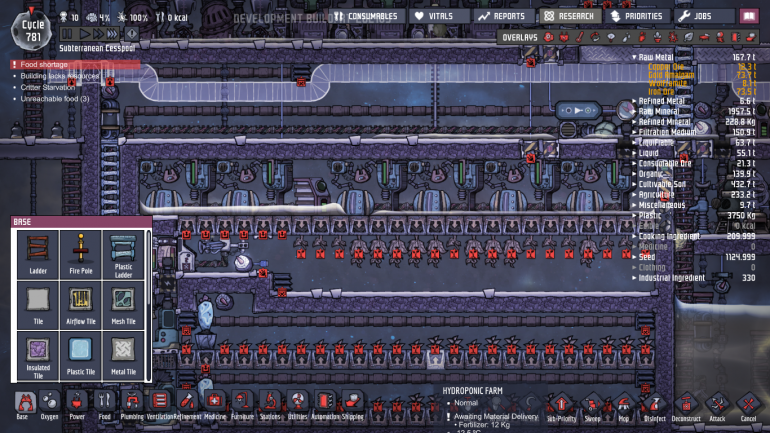Choose Airflow Tile in the Base panel
This screenshot has width=770, height=433.
[x=81, y=305]
